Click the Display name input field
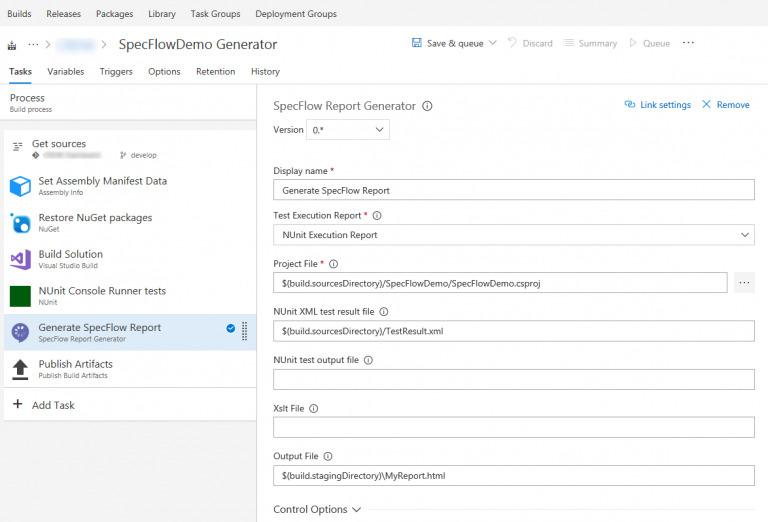This screenshot has height=522, width=768. pos(513,190)
